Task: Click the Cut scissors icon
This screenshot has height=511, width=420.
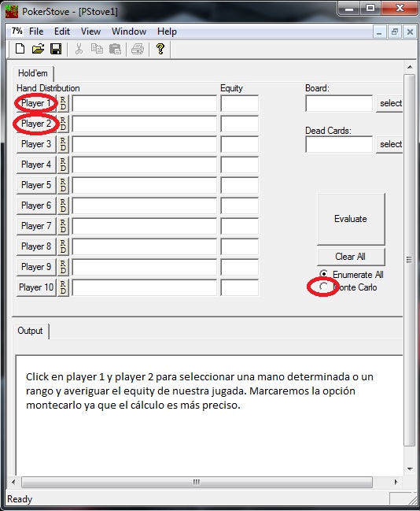Action: click(x=79, y=49)
